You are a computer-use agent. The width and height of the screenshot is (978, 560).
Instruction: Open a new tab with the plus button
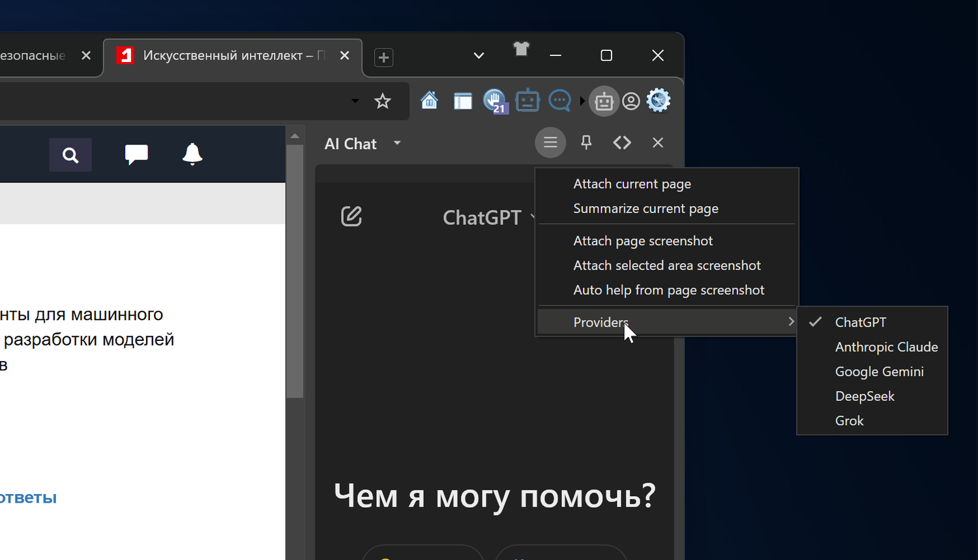[383, 57]
